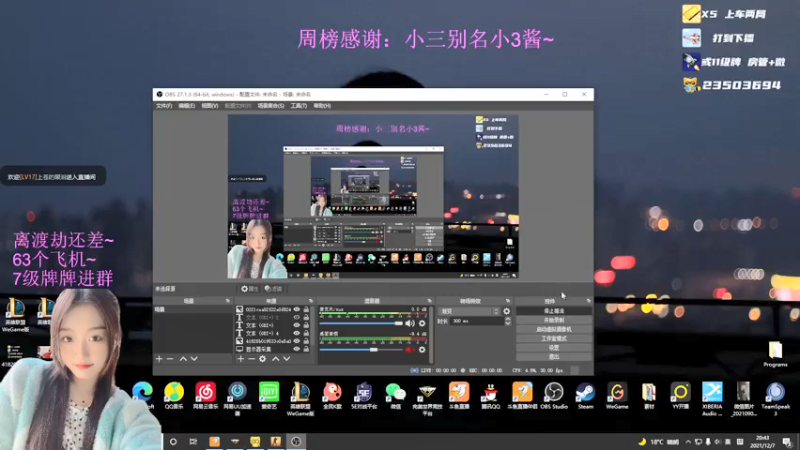Unmute the desktop audio red speaker icon
Screen dimensions: 800x450
[x=410, y=350]
